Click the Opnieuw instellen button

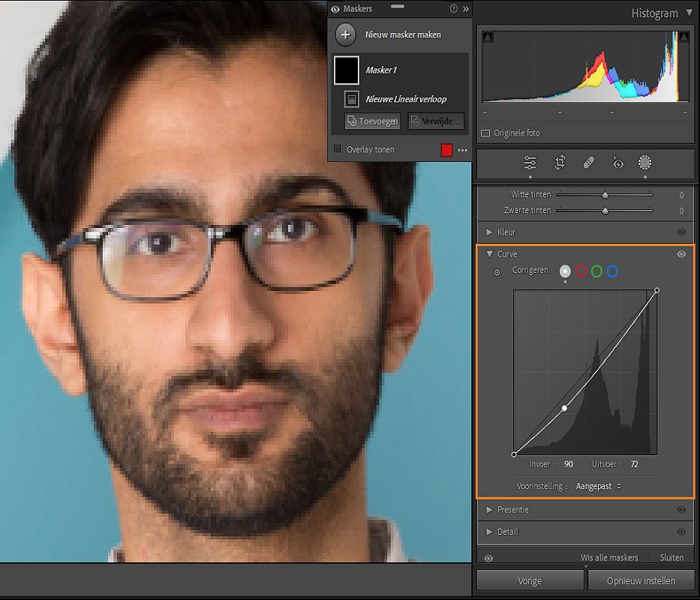pos(640,580)
